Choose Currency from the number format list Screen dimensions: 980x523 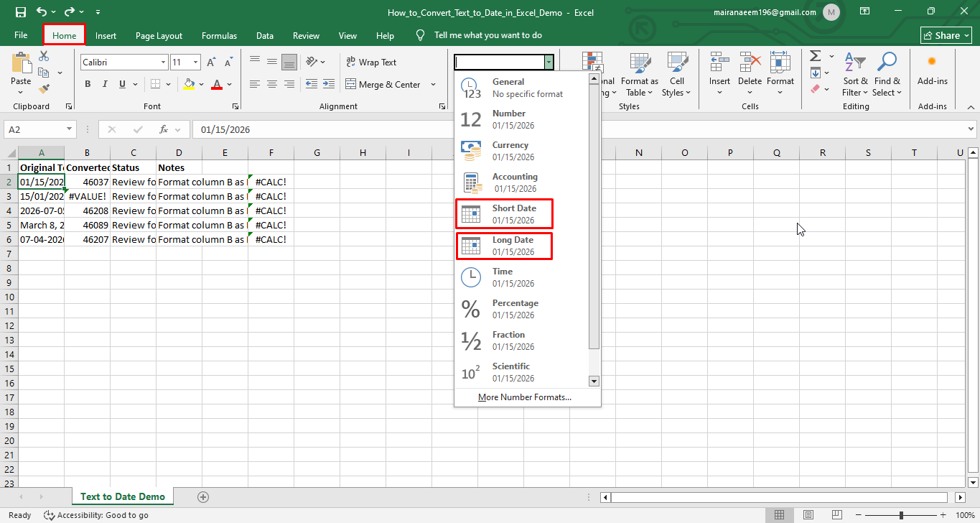[522, 151]
